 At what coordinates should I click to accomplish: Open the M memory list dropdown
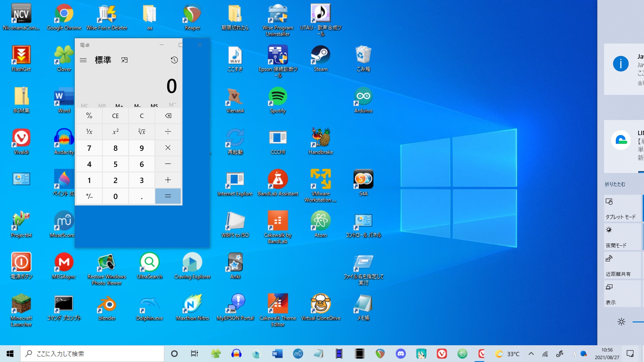pos(172,105)
